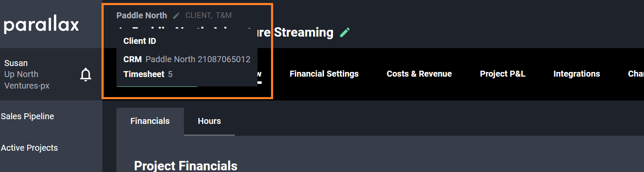Image resolution: width=644 pixels, height=172 pixels.
Task: Click the Timesheet ID value 5
Action: (x=170, y=74)
